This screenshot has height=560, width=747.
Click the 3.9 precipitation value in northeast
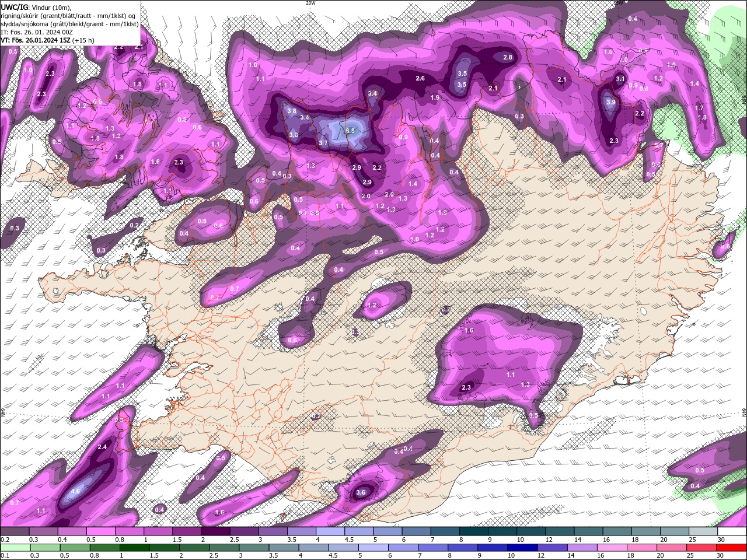(x=611, y=102)
